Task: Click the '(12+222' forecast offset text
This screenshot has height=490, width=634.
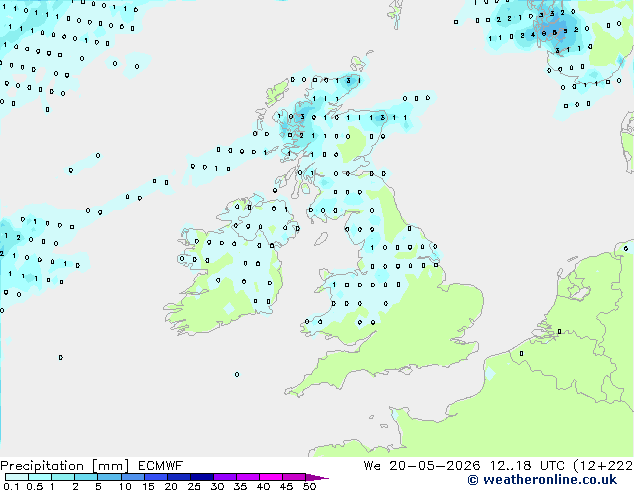Action: (x=603, y=466)
